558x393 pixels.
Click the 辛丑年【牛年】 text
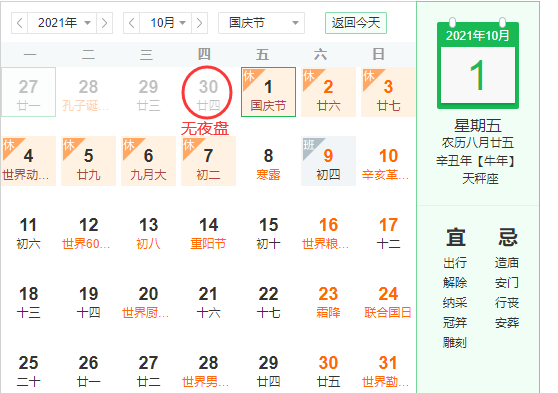[x=475, y=161]
